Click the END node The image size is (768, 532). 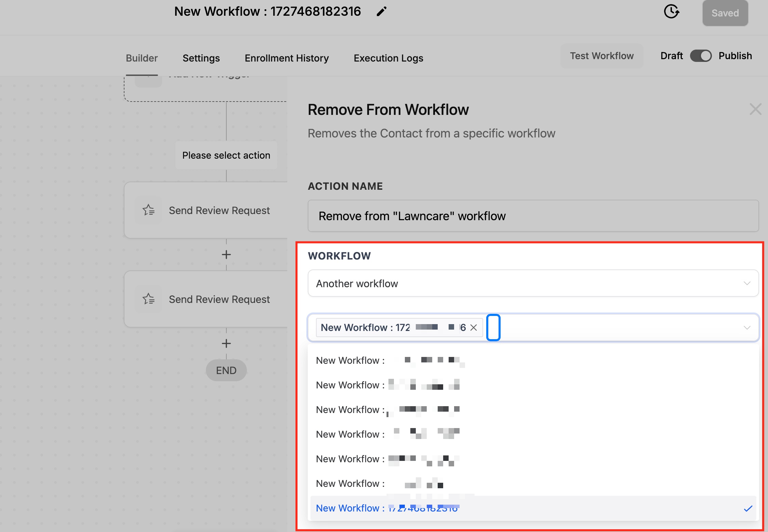(226, 370)
